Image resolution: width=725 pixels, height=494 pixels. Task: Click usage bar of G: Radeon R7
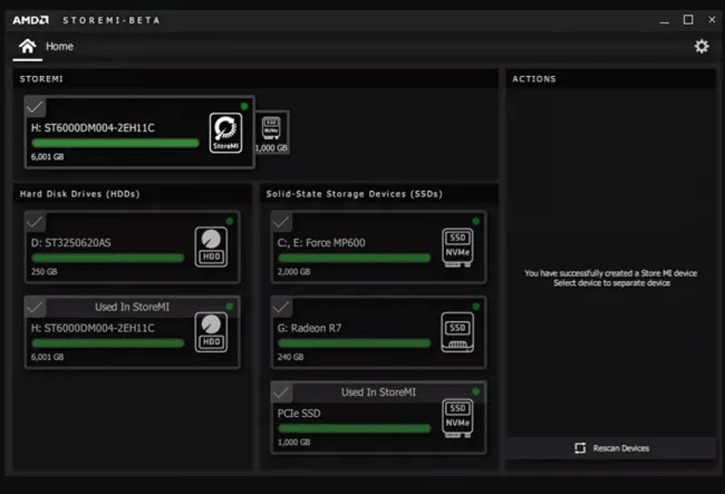pos(354,343)
